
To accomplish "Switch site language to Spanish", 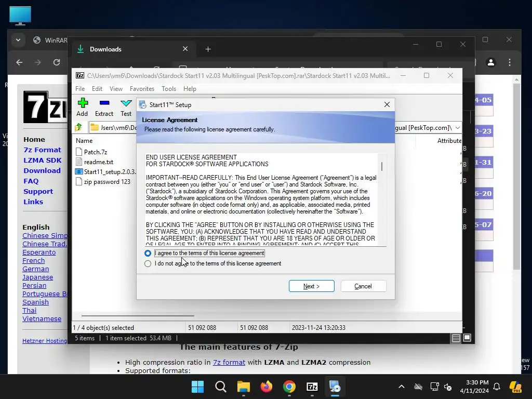I will pyautogui.click(x=36, y=302).
